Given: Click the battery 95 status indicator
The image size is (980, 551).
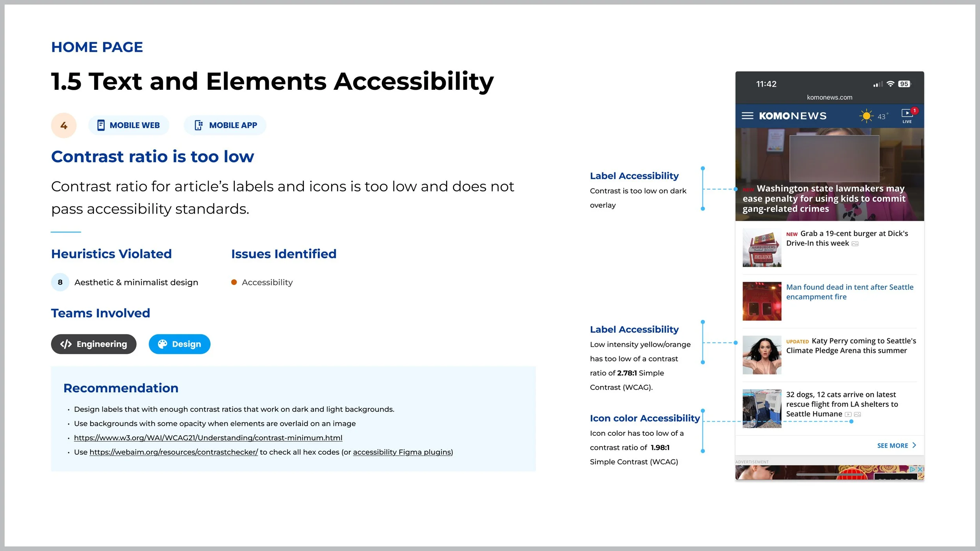Looking at the screenshot, I should coord(905,84).
